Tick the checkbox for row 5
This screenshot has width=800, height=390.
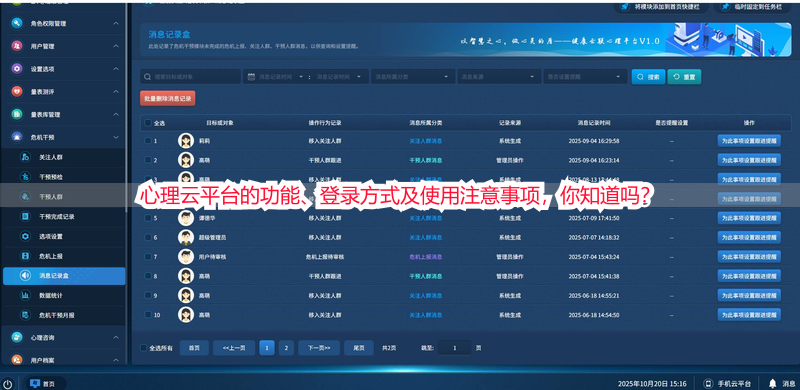(148, 218)
